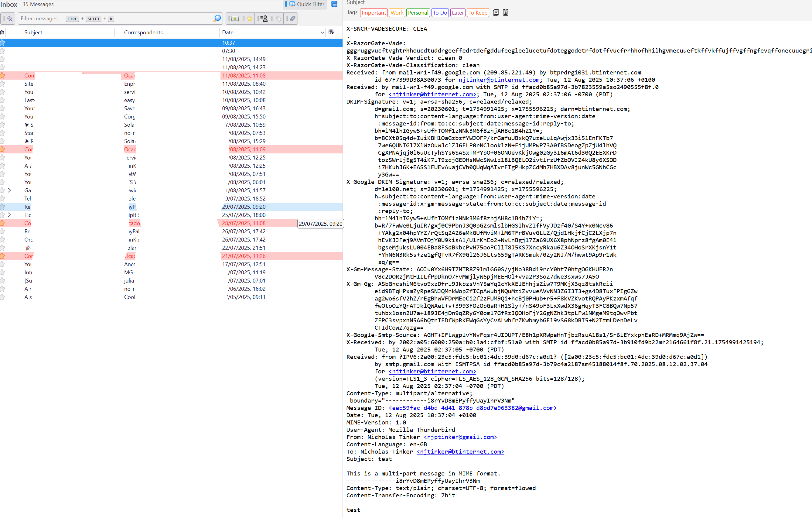Sort by Subject column header
This screenshot has width=812, height=518.
point(33,33)
